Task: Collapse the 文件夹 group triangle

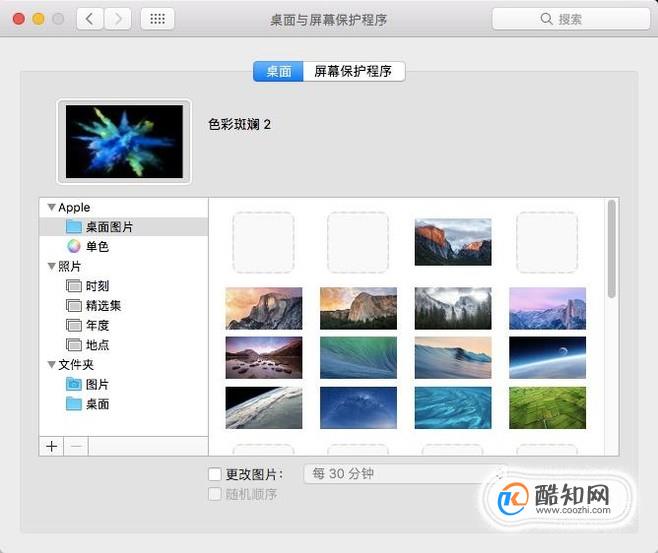Action: (x=52, y=365)
